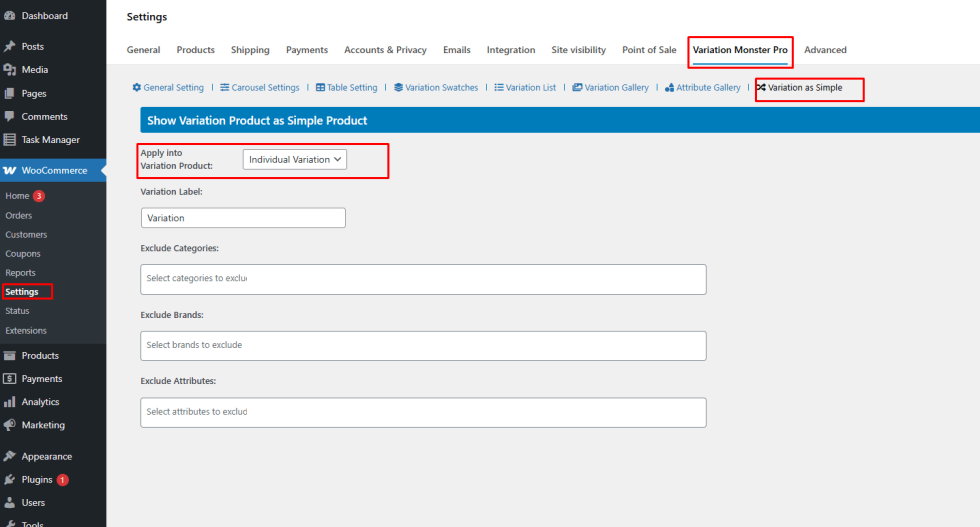980x527 pixels.
Task: Select the Point of Sale tab
Action: click(x=649, y=50)
